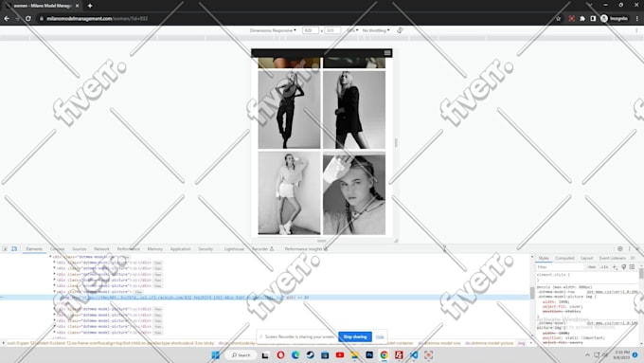Open the zoom percentage dropdown in device toolbar
This screenshot has height=363, width=644.
pyautogui.click(x=352, y=30)
